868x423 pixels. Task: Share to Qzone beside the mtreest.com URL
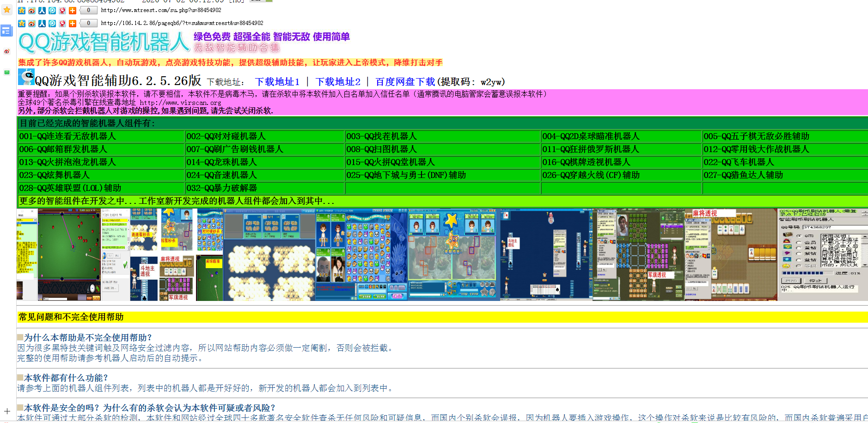(22, 11)
